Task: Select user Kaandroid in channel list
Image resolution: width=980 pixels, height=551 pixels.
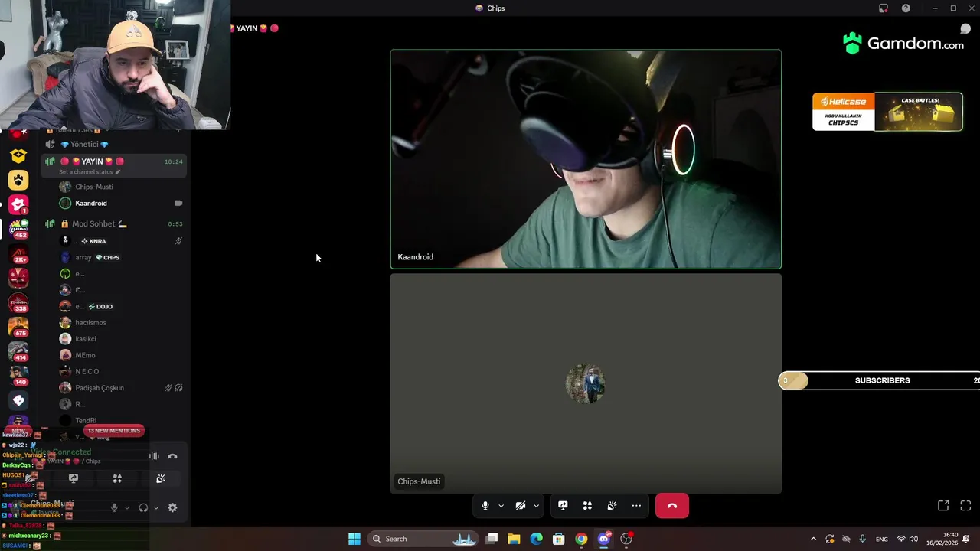Action: pyautogui.click(x=91, y=203)
